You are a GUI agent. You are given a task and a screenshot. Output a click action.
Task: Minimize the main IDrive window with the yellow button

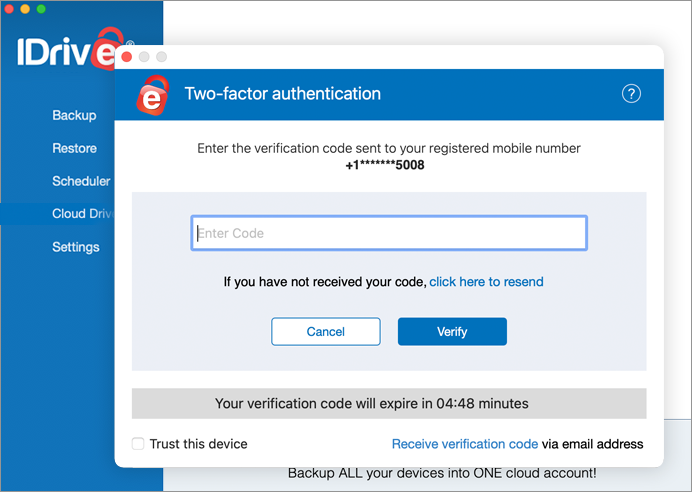tap(25, 9)
